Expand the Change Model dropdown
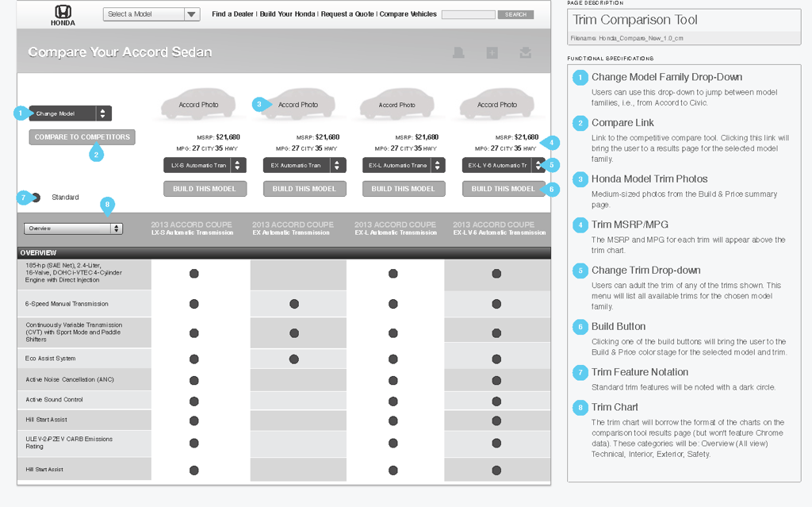The height and width of the screenshot is (507, 812). pos(70,113)
